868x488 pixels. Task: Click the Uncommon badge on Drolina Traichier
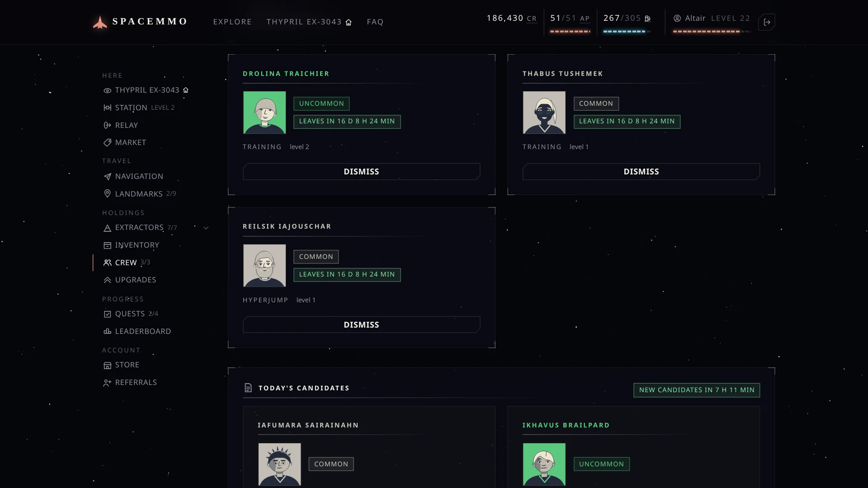click(x=321, y=103)
